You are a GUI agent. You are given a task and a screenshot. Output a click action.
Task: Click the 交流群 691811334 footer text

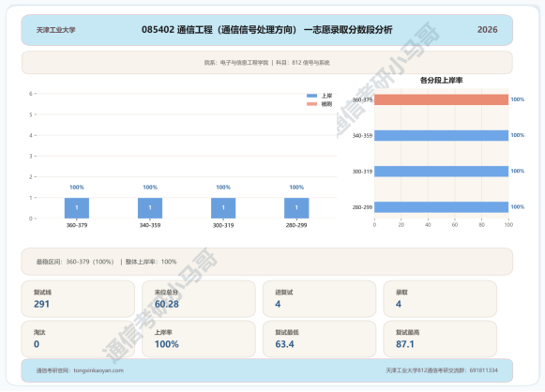(442, 370)
